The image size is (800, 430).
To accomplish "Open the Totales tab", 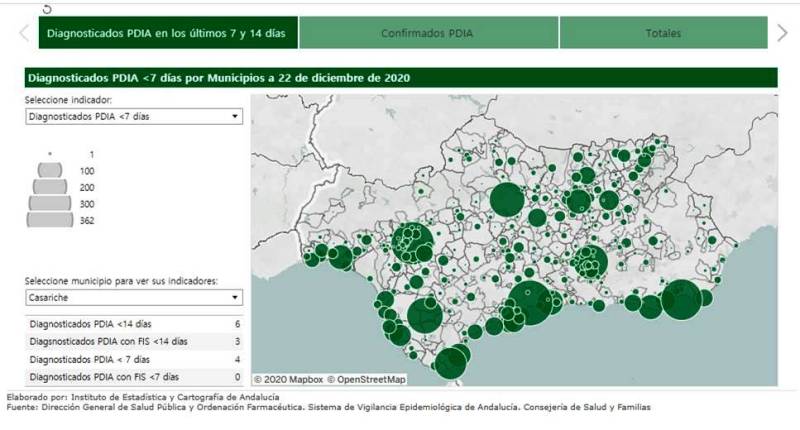I will click(x=663, y=33).
